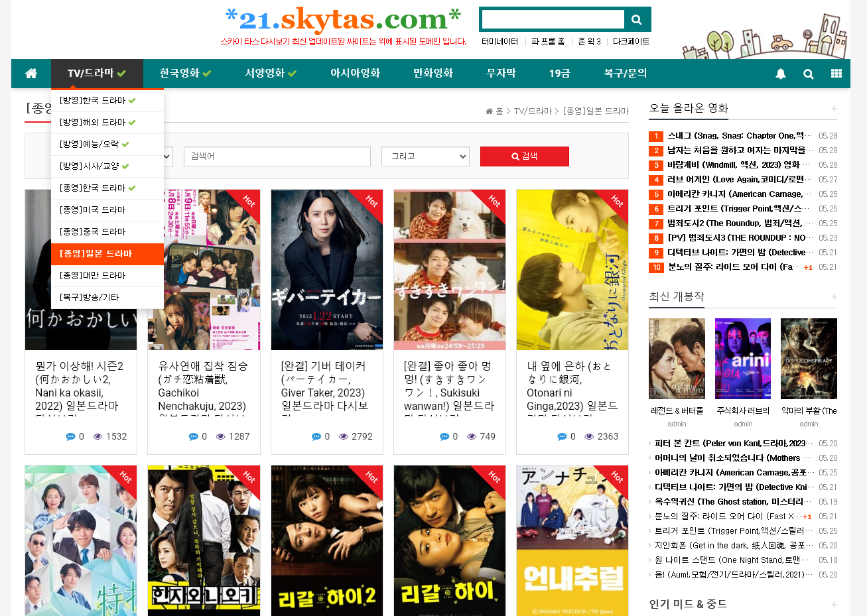Click the 존윅3 quick link
This screenshot has height=616, width=867.
coord(589,41)
